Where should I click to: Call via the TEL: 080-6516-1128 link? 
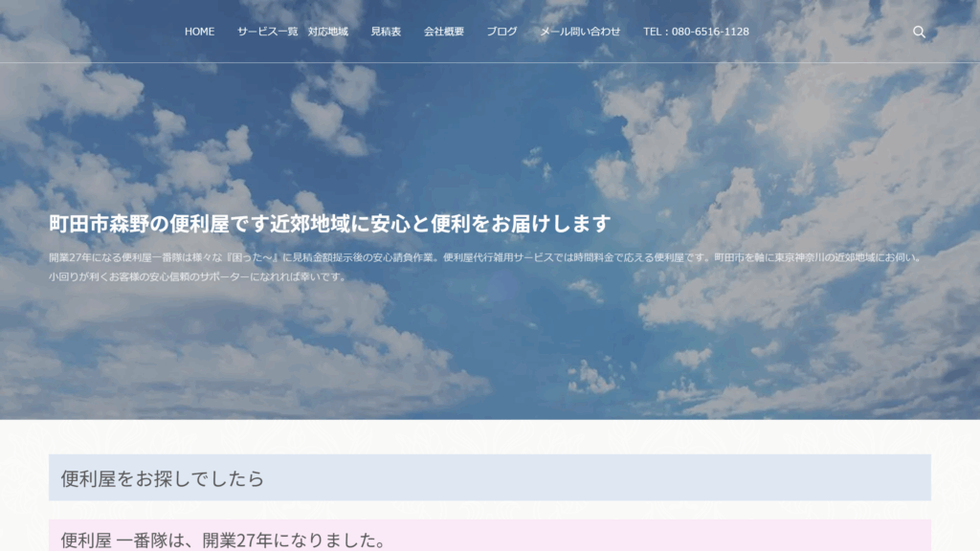696,32
